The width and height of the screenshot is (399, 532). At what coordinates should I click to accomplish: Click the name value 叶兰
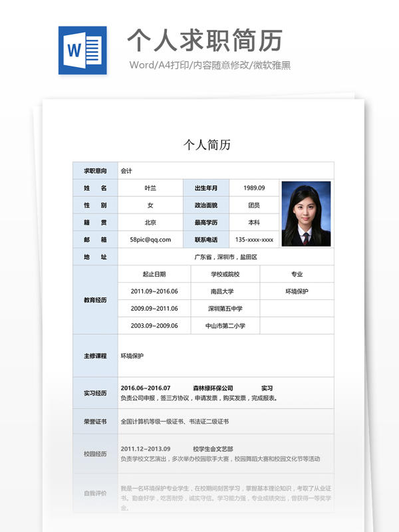pos(150,188)
